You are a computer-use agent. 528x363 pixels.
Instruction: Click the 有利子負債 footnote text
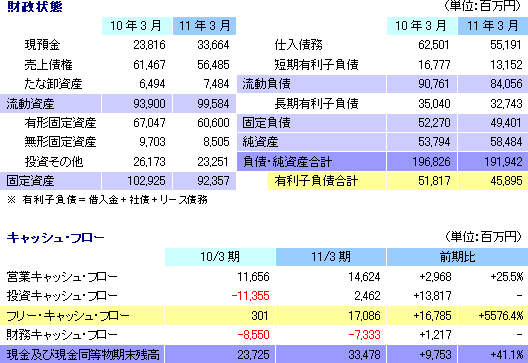107,200
